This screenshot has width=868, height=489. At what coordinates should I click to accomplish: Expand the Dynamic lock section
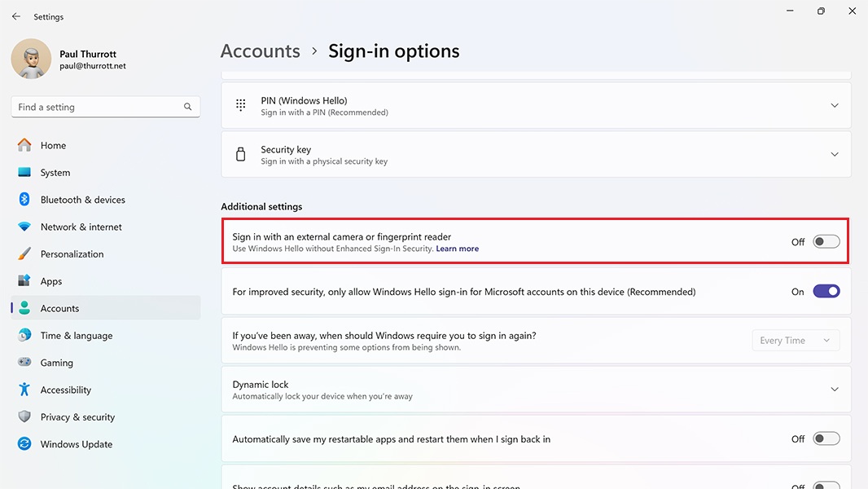click(834, 390)
